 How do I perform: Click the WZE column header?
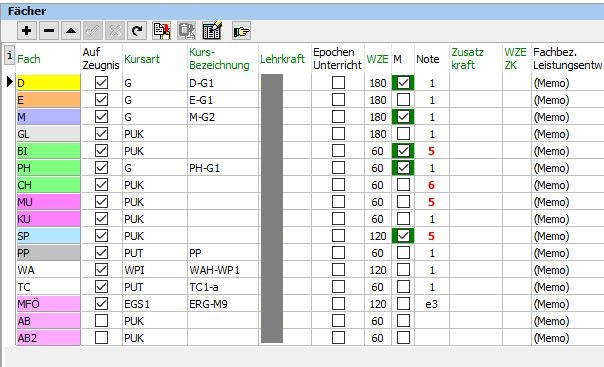coord(378,59)
